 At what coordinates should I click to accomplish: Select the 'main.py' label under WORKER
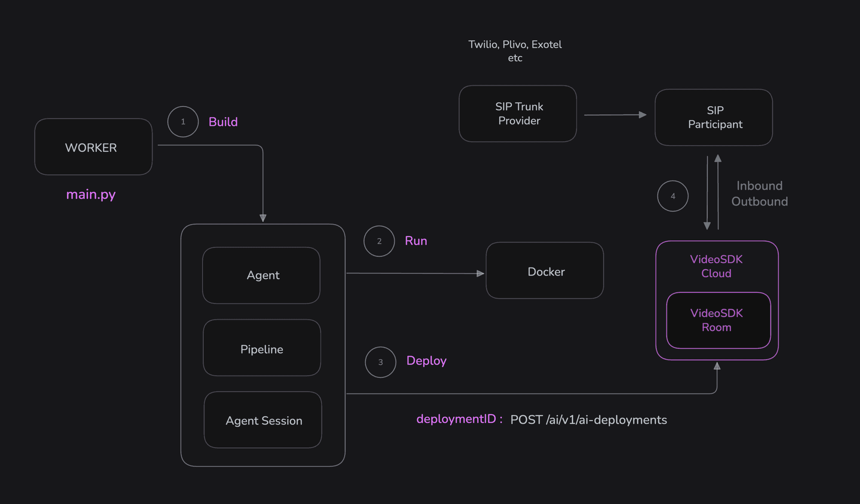(91, 195)
